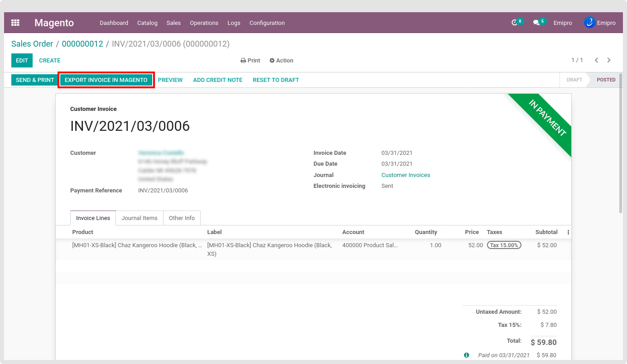This screenshot has width=627, height=364.
Task: Click the Quantity column header
Action: (x=426, y=232)
